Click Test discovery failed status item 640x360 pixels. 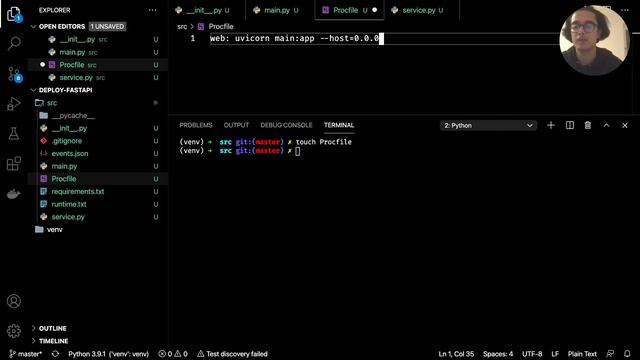[x=232, y=354]
